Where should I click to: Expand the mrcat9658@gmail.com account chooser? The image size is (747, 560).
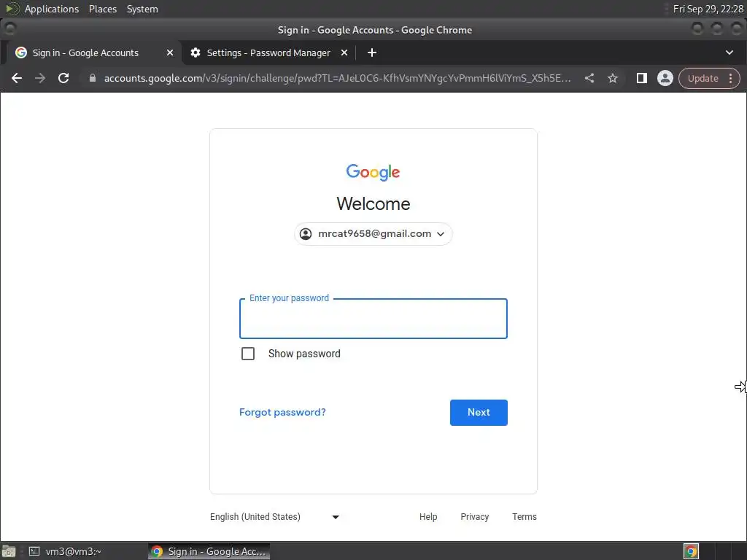click(373, 234)
